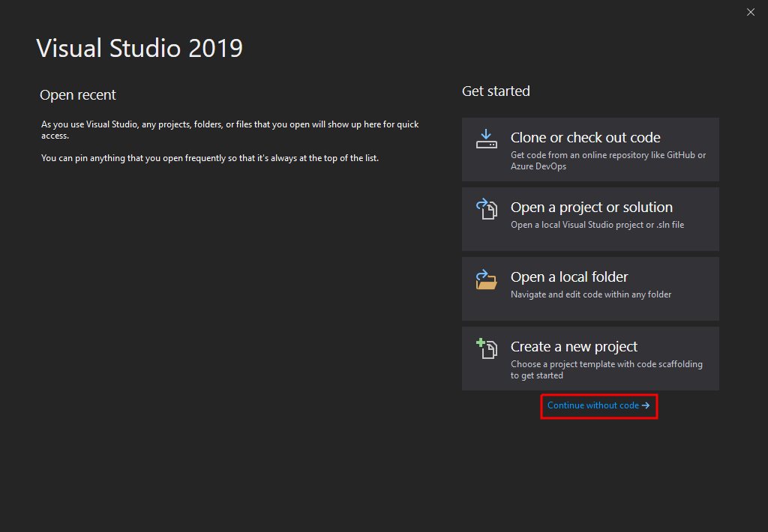Click the Create a new project icon
The width and height of the screenshot is (768, 532).
pos(486,348)
